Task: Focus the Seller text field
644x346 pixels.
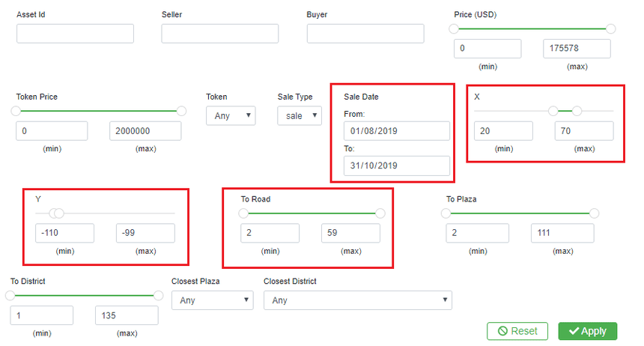Action: pos(219,34)
